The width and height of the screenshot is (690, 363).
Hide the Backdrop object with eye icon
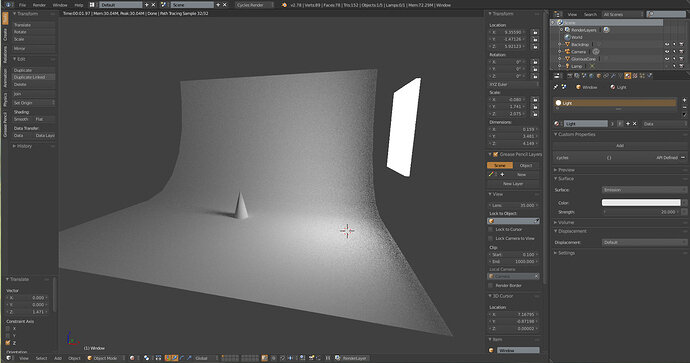tap(667, 44)
